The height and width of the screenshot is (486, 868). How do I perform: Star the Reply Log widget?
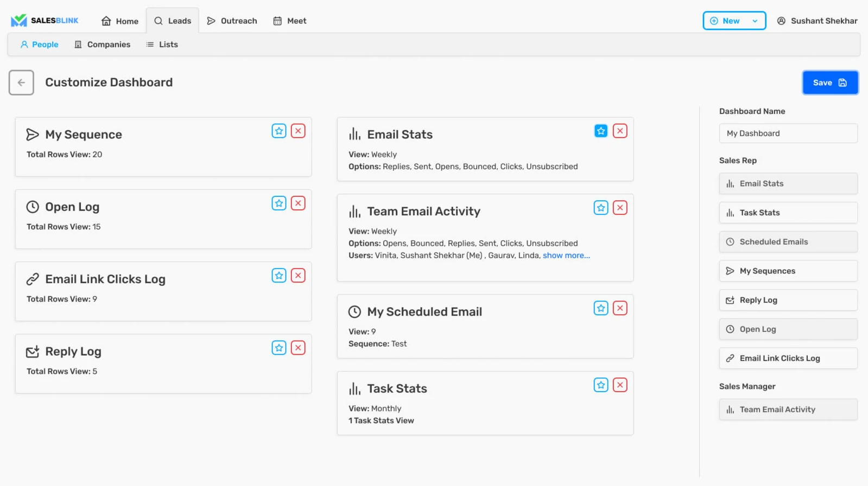[x=279, y=348]
